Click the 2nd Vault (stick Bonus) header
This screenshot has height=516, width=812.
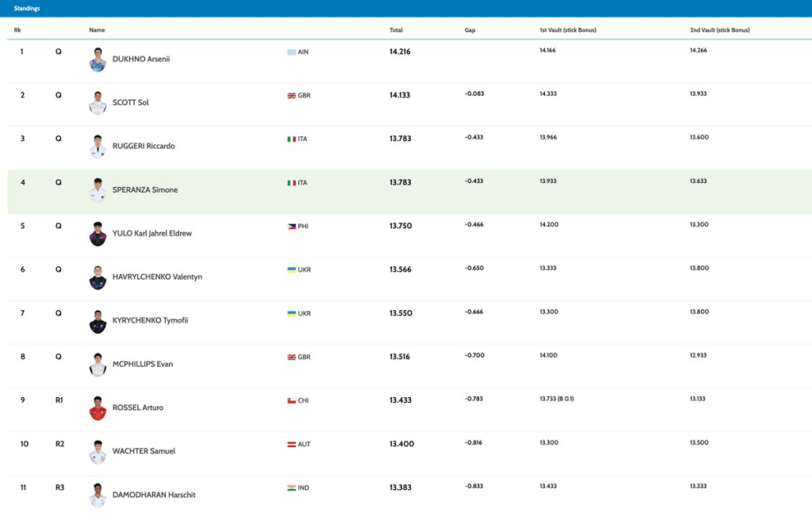pos(719,30)
